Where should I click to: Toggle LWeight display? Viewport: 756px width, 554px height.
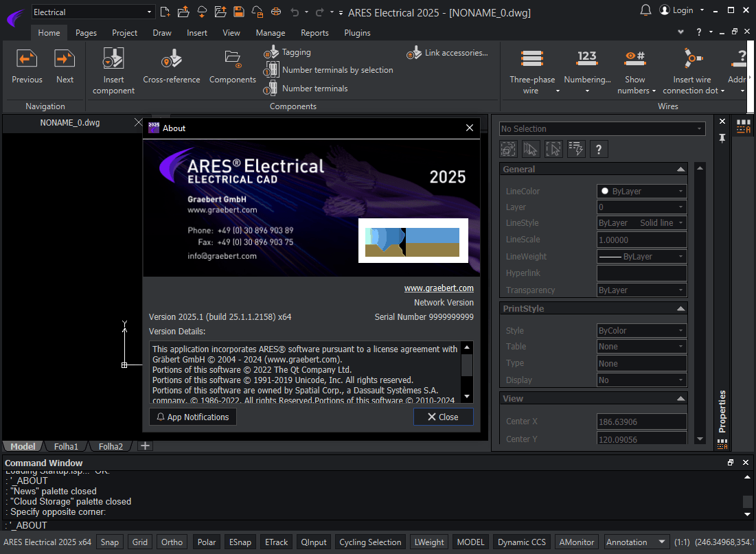pos(429,542)
